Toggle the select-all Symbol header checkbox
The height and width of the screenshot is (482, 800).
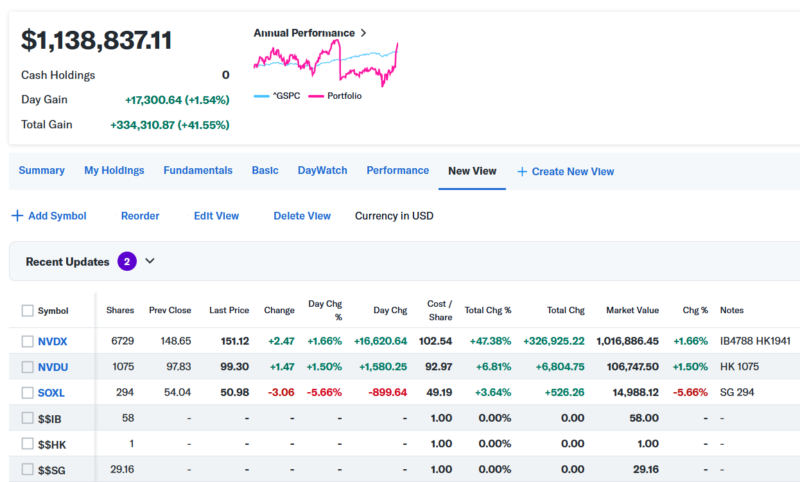(x=27, y=311)
